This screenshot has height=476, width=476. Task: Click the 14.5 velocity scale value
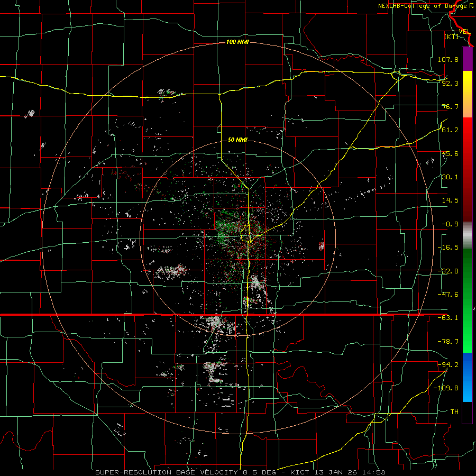point(450,200)
